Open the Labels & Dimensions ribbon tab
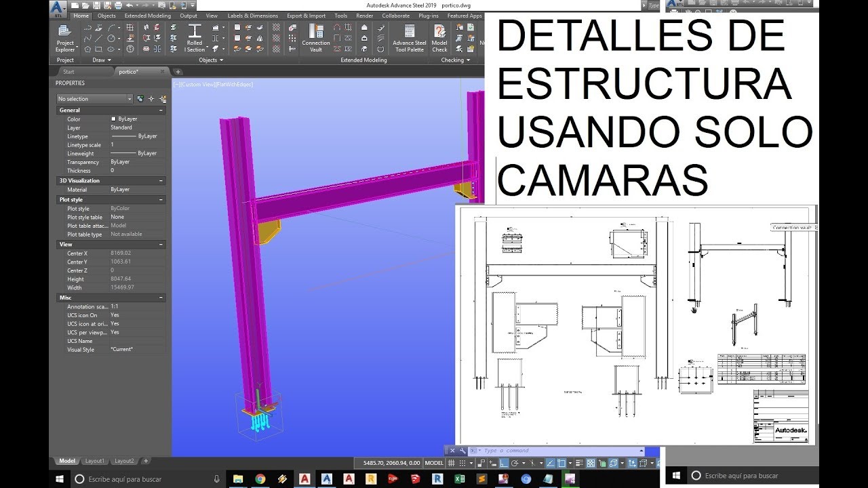868x488 pixels. [x=252, y=16]
